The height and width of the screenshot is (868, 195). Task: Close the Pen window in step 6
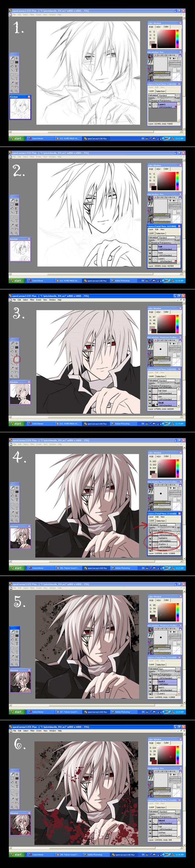coord(181,768)
